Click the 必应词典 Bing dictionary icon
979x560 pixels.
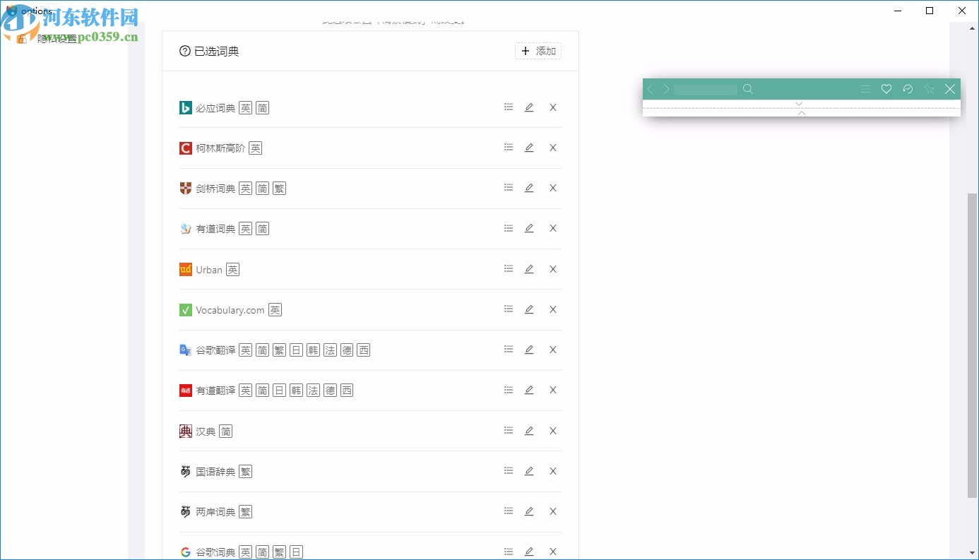point(185,107)
